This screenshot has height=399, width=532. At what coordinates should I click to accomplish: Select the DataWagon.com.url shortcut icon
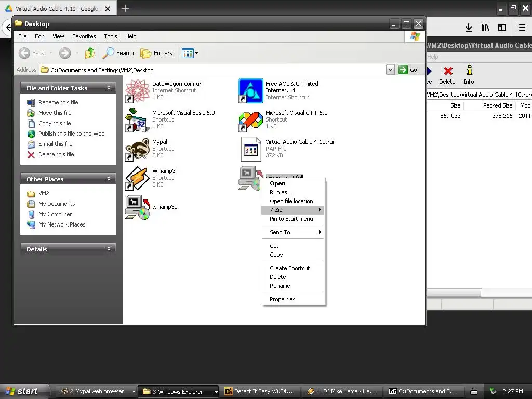(x=137, y=90)
